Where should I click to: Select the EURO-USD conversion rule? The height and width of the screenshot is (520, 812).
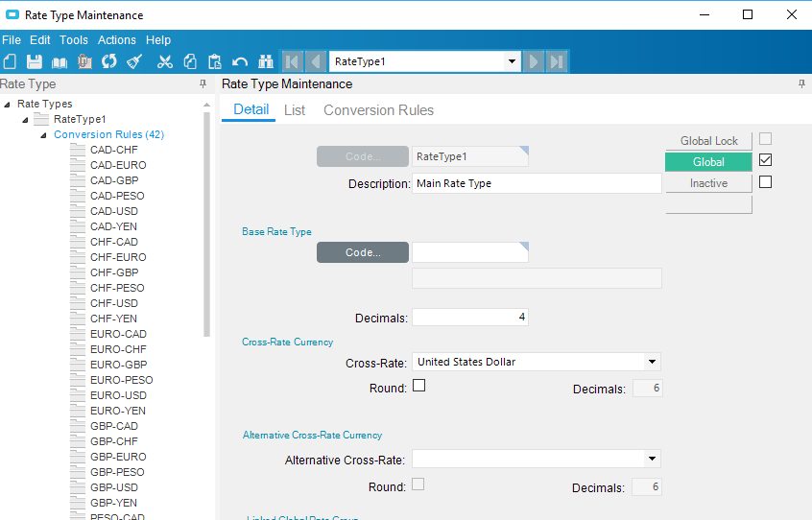[x=118, y=396]
